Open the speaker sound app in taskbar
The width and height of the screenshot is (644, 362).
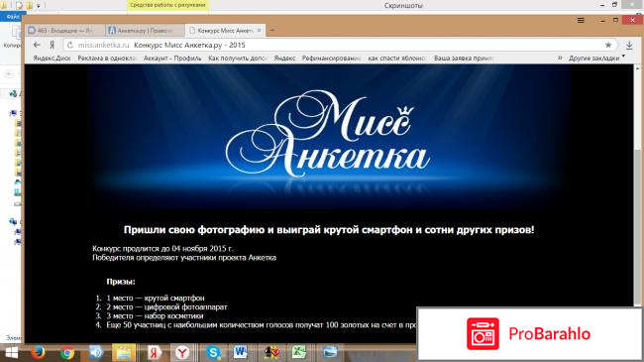pyautogui.click(x=96, y=353)
